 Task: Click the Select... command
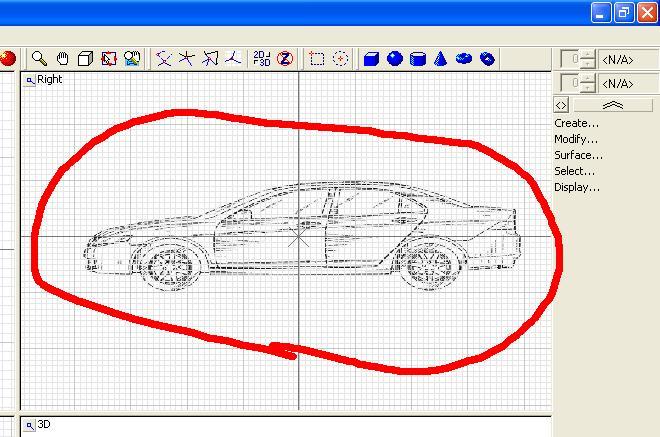click(x=575, y=171)
